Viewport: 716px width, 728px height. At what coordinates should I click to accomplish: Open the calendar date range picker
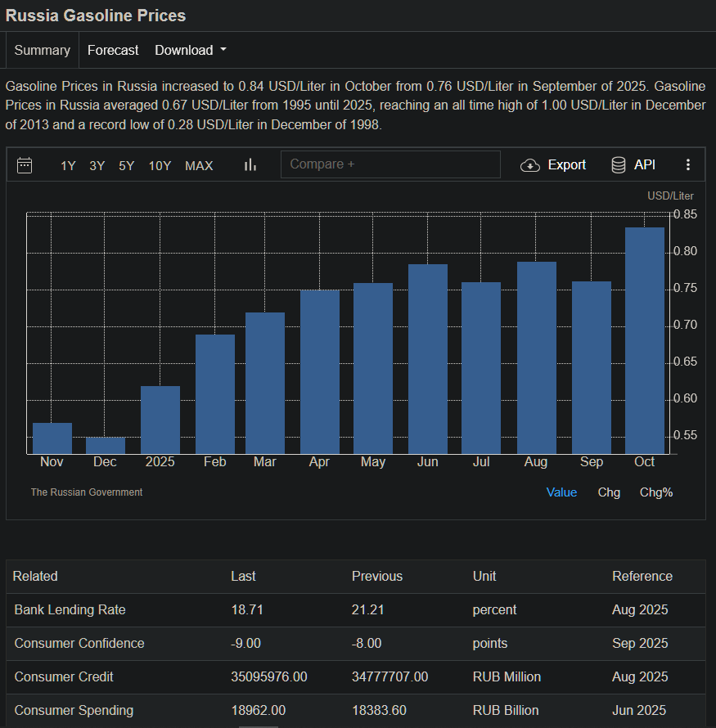pos(25,165)
